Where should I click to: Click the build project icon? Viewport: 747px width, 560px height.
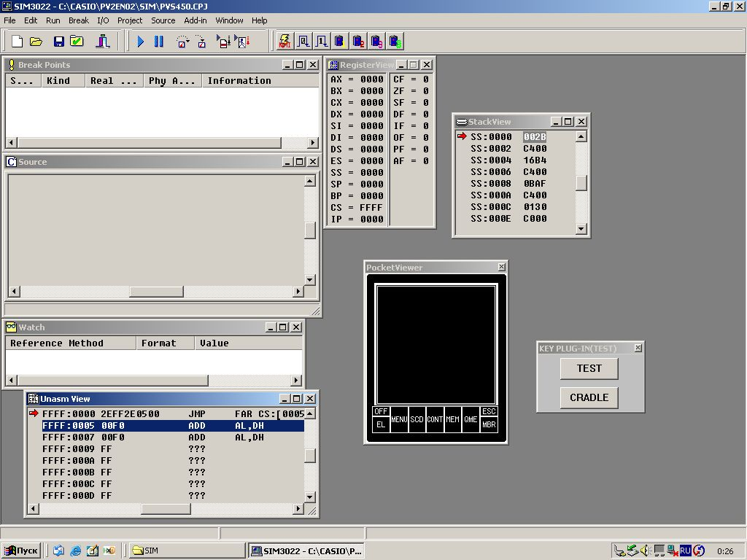coord(103,42)
